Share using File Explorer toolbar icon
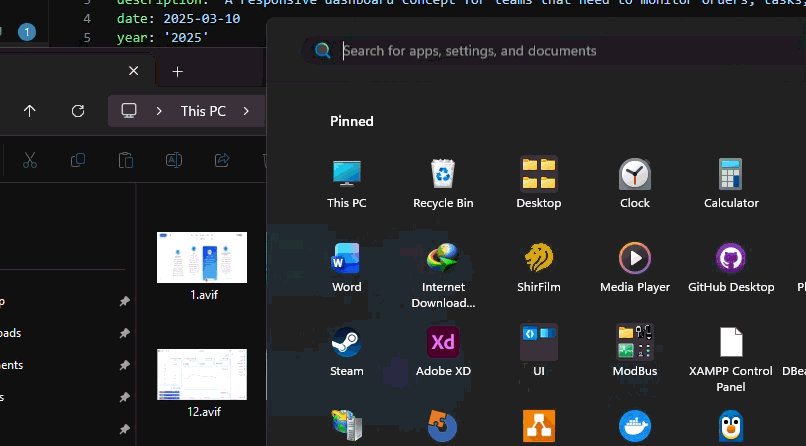Screen dimensions: 806x446 point(222,160)
